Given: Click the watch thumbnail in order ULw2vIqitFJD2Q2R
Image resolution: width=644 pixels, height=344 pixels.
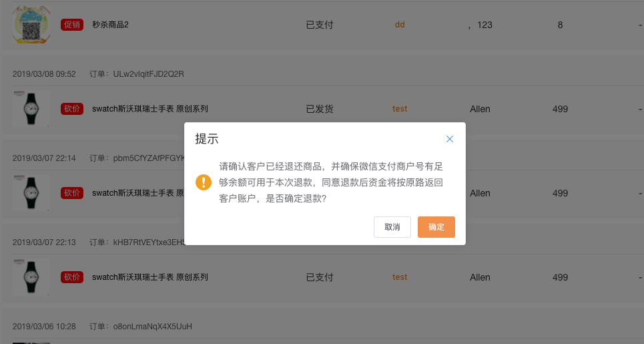Looking at the screenshot, I should coord(31,109).
